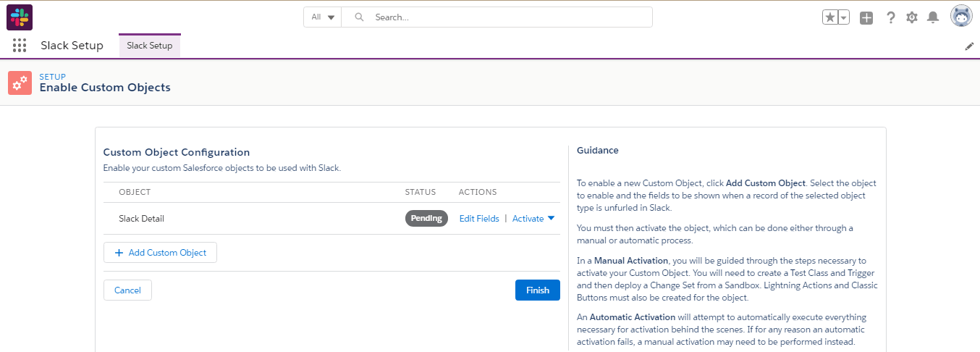Screen dimensions: 980x352
Task: Click the Cancel button
Action: pos(127,290)
